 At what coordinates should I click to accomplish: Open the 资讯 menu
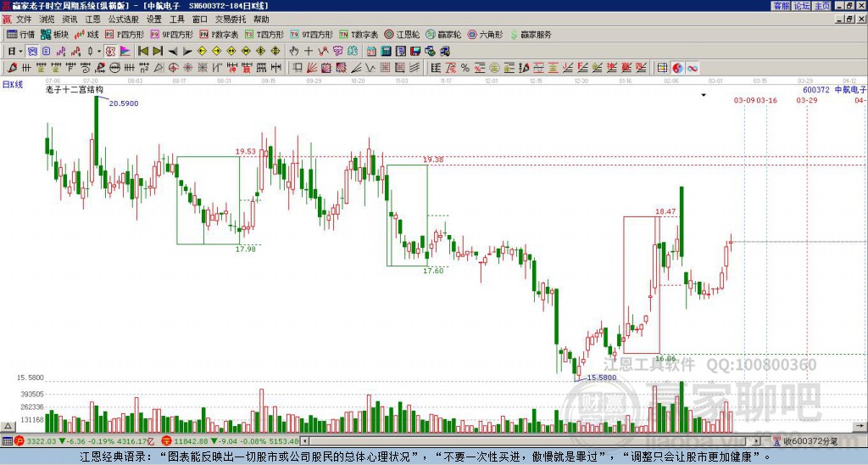(70, 20)
